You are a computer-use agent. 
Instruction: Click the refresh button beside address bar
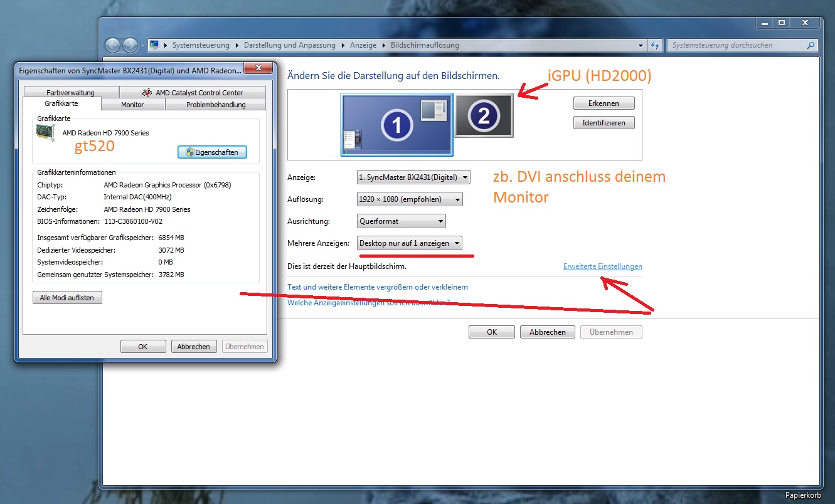coord(655,45)
